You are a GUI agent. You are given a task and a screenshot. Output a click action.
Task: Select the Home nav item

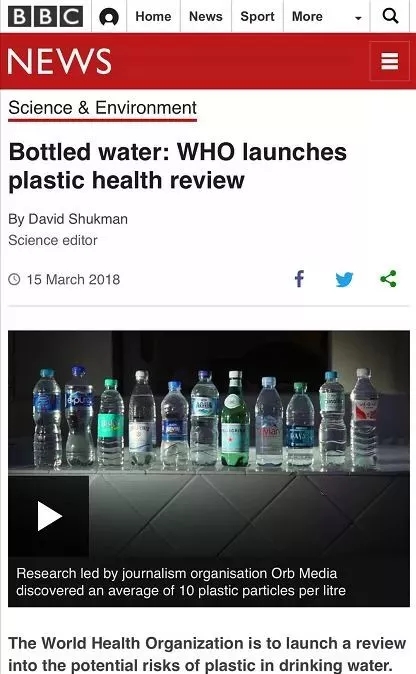[x=153, y=16]
